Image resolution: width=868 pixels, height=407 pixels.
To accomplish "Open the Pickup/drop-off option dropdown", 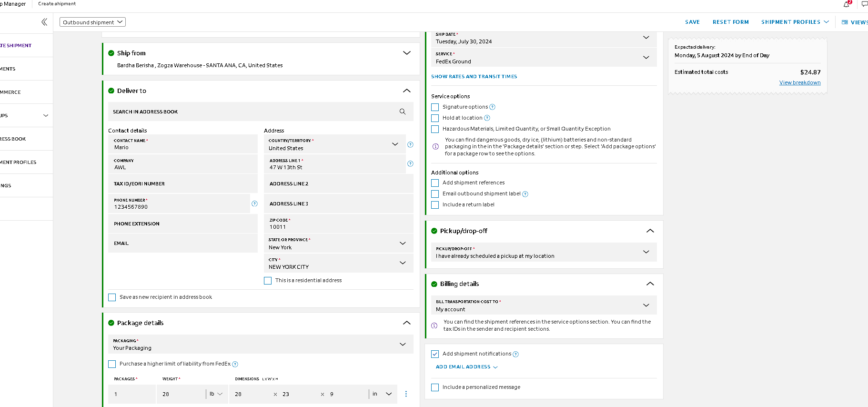I will tap(544, 252).
